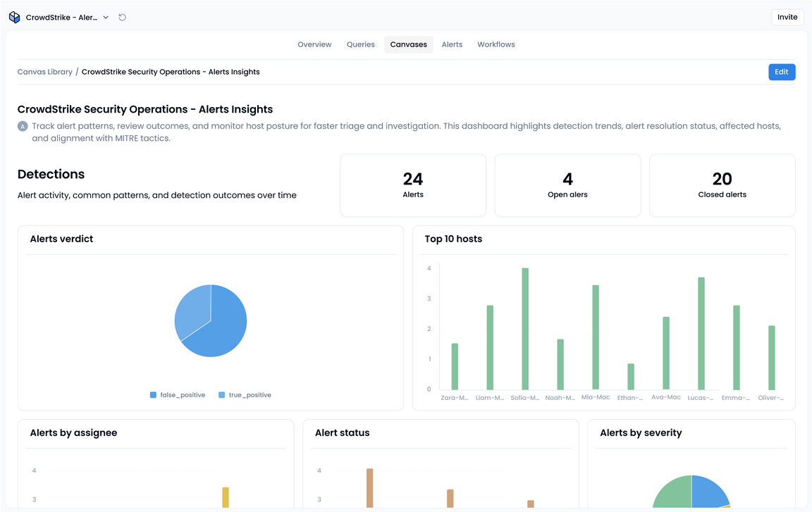The width and height of the screenshot is (812, 512).
Task: Click the Oliver host bar
Action: [x=772, y=358]
